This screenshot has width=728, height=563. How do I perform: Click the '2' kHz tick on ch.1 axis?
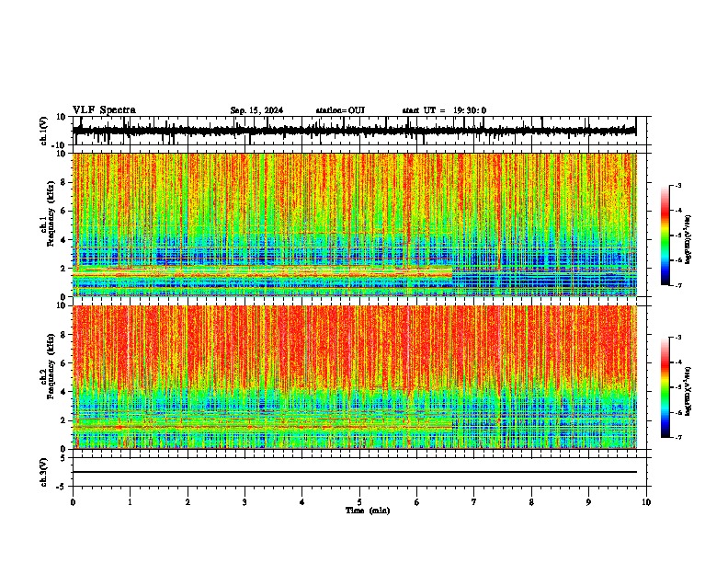(63, 268)
